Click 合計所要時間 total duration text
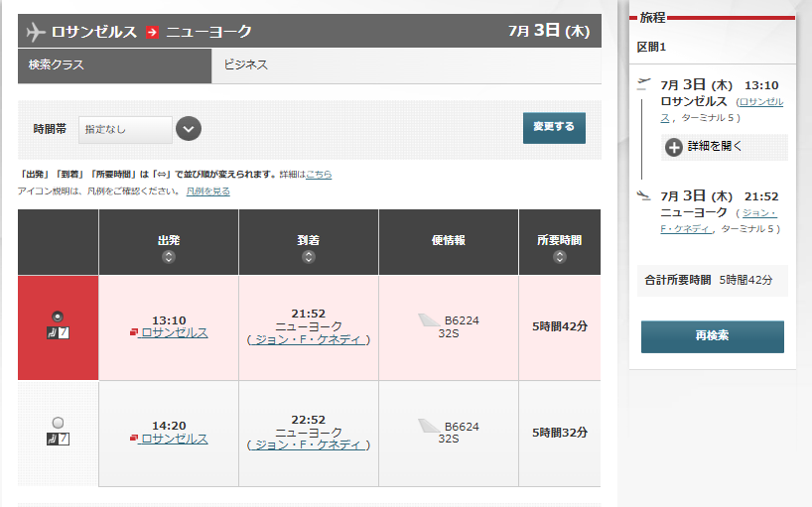 pyautogui.click(x=677, y=281)
